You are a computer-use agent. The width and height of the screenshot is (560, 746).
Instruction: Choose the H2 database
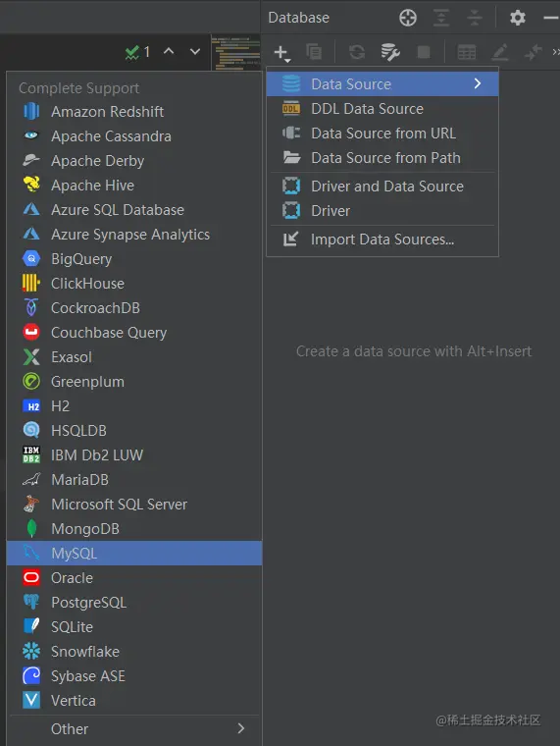134,406
